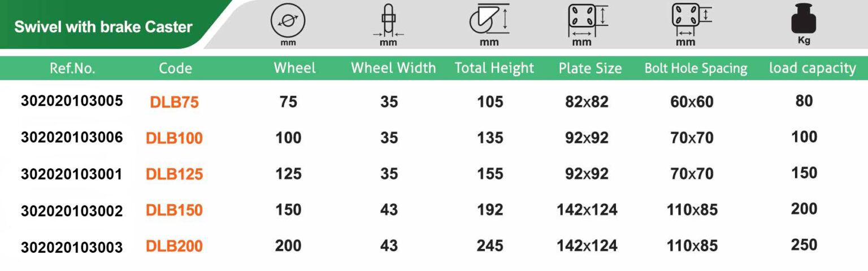Select the 142x124 plate size for DLB150
The image size is (868, 271).
click(587, 210)
